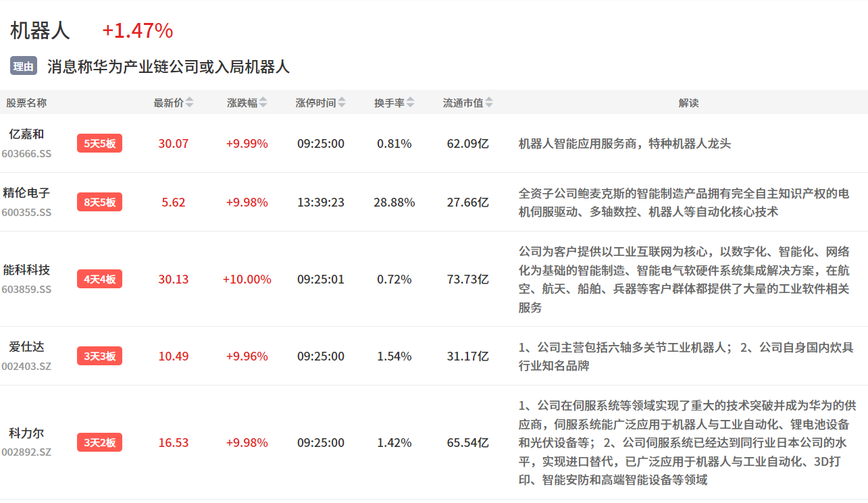Click 精伦电子 8天5板 tag

[x=99, y=202]
